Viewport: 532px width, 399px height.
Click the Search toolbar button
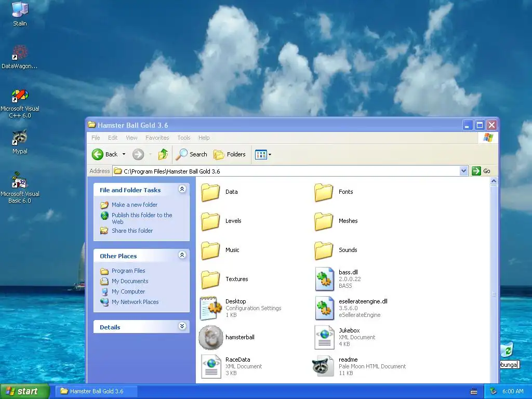[x=191, y=154]
